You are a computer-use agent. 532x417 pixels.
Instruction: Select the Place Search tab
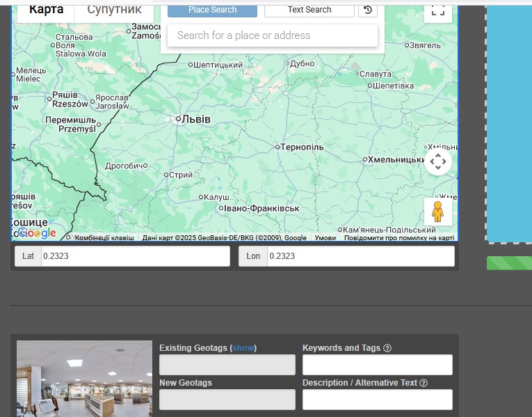[x=212, y=10]
